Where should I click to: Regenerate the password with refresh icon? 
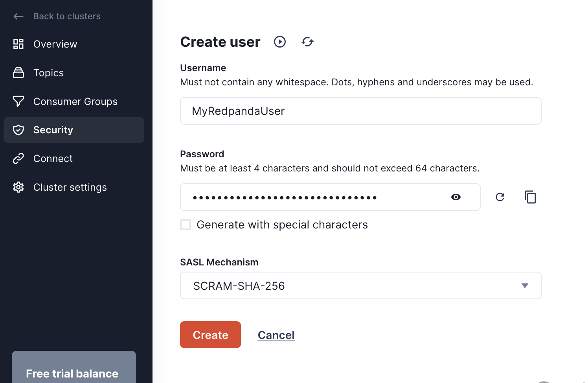(500, 197)
